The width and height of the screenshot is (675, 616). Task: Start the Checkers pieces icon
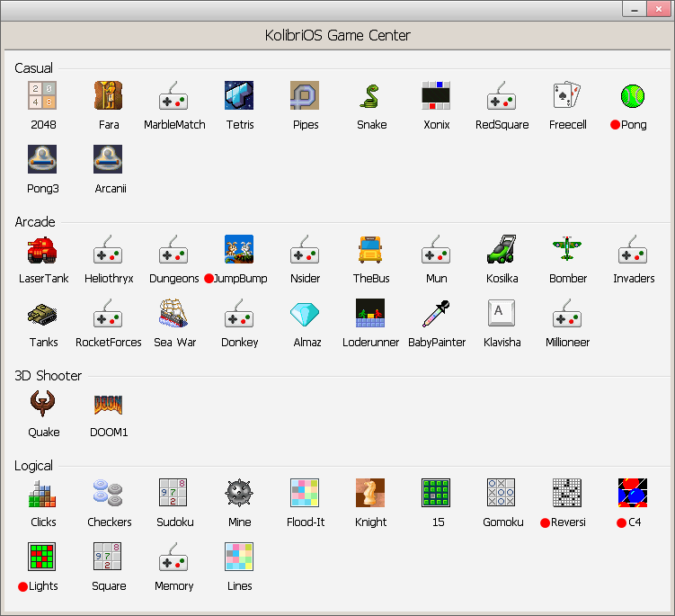click(x=108, y=493)
